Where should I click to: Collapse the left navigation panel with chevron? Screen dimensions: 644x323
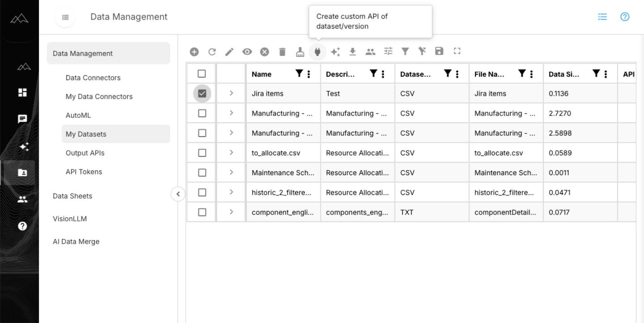click(178, 194)
